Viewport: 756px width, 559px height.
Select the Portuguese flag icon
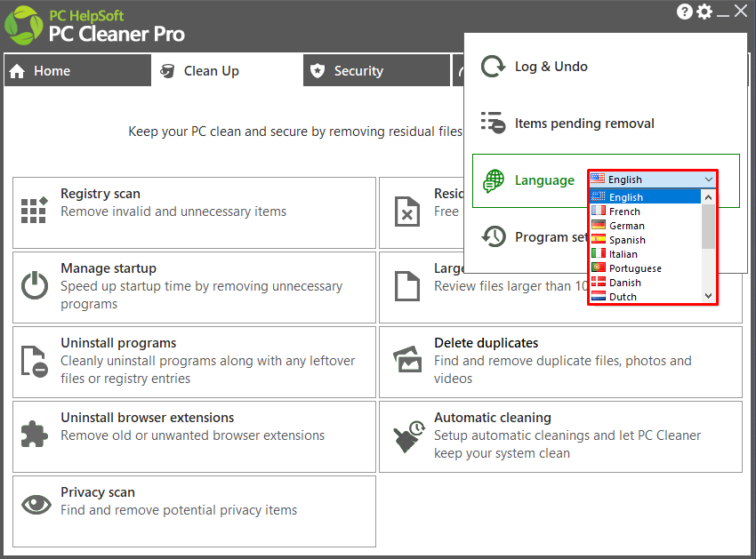(599, 268)
